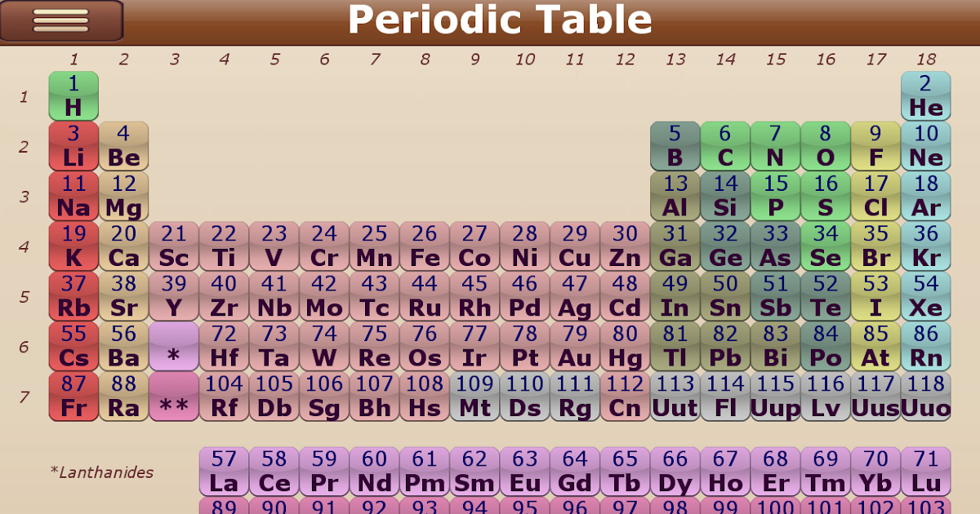Select the Neon (Ne) element
Image resolution: width=980 pixels, height=514 pixels.
pyautogui.click(x=926, y=146)
